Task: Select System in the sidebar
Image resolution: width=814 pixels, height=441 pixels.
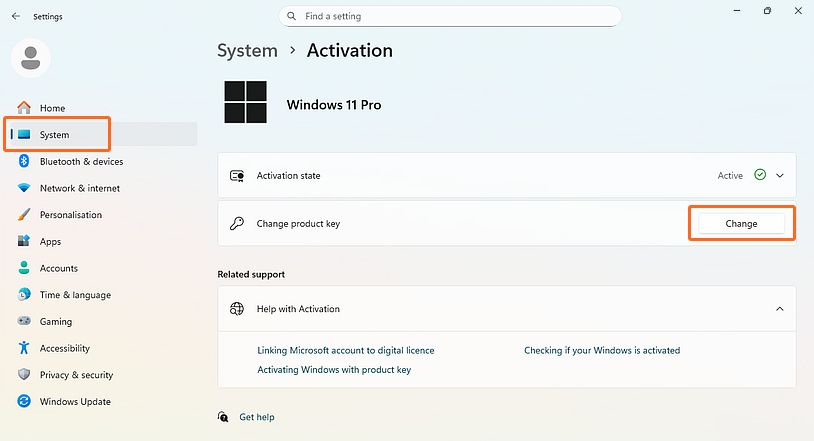Action: (54, 135)
